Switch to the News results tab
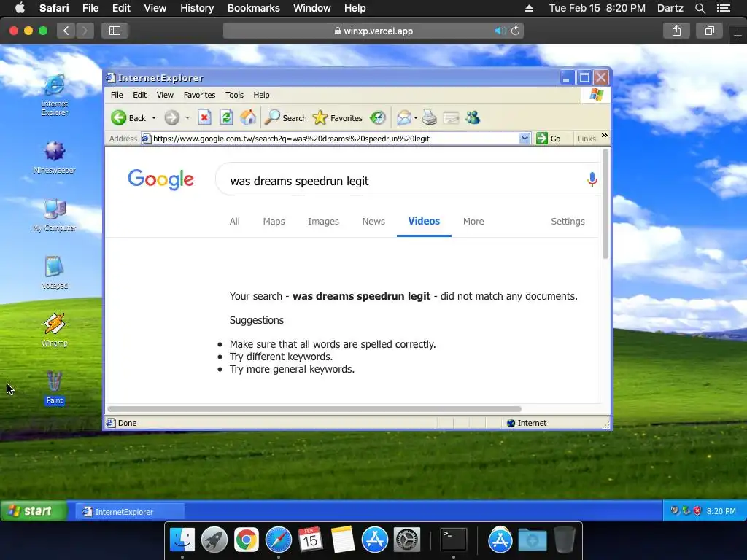 pyautogui.click(x=373, y=222)
